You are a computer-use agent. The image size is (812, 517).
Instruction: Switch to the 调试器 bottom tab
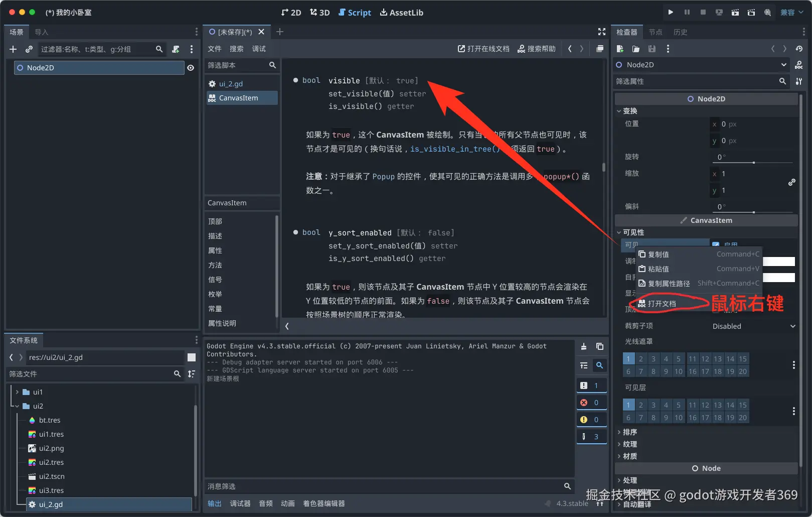[x=240, y=503]
